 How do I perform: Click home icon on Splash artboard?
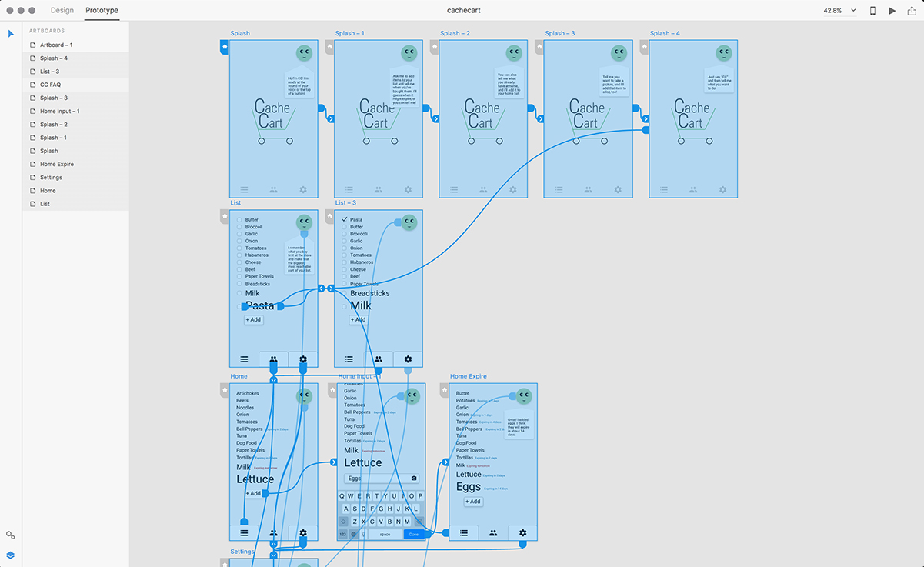pyautogui.click(x=225, y=47)
